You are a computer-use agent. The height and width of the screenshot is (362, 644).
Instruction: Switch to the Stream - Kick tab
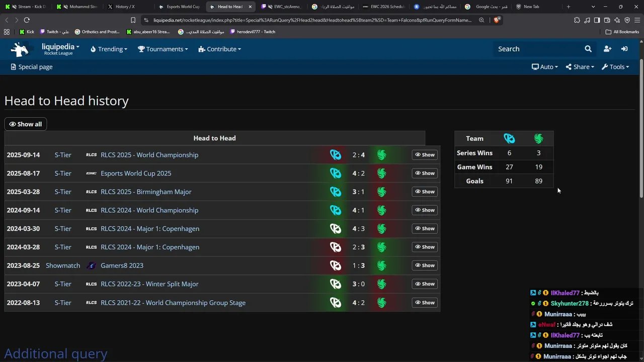coord(25,7)
